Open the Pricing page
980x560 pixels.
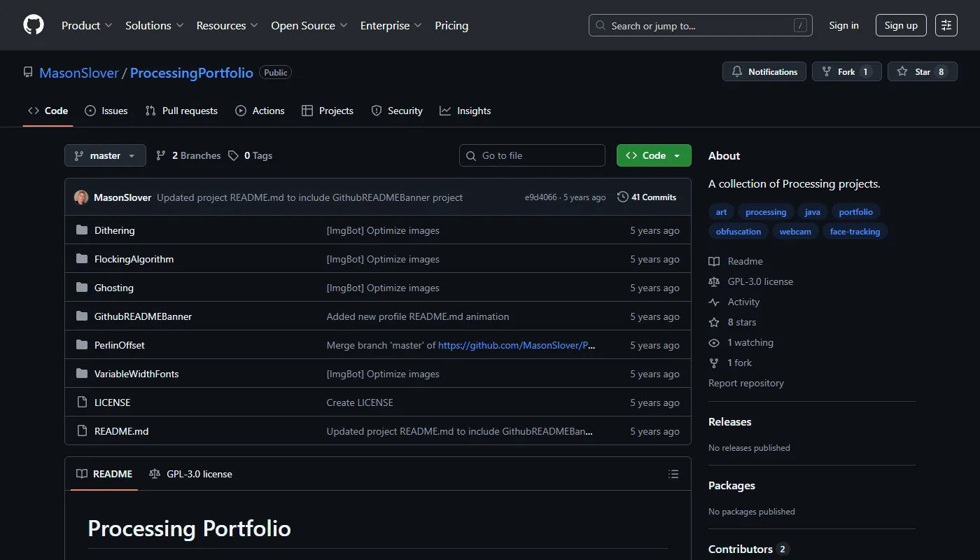pos(451,25)
